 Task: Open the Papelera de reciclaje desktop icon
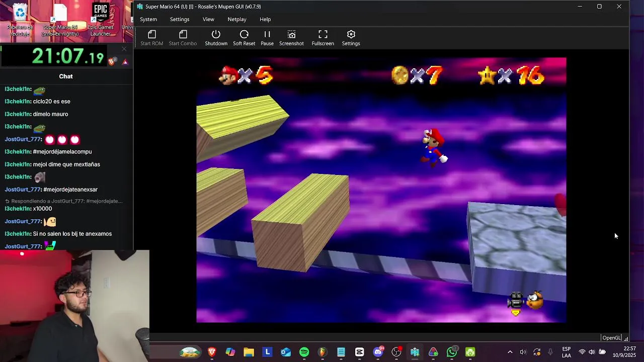coord(20,20)
